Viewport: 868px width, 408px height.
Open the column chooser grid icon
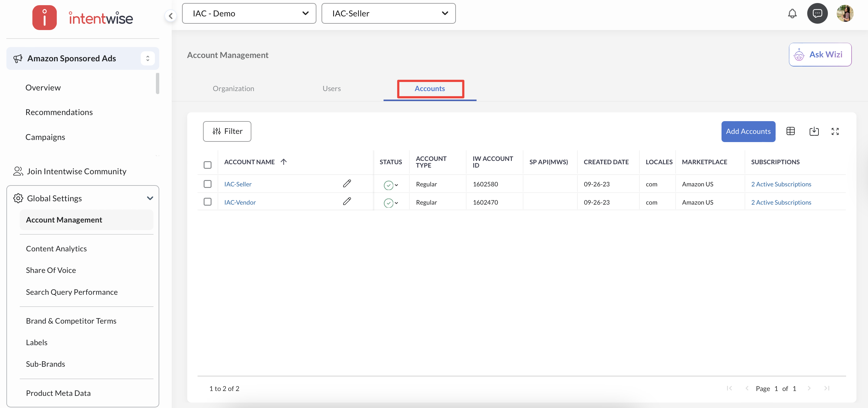point(790,131)
